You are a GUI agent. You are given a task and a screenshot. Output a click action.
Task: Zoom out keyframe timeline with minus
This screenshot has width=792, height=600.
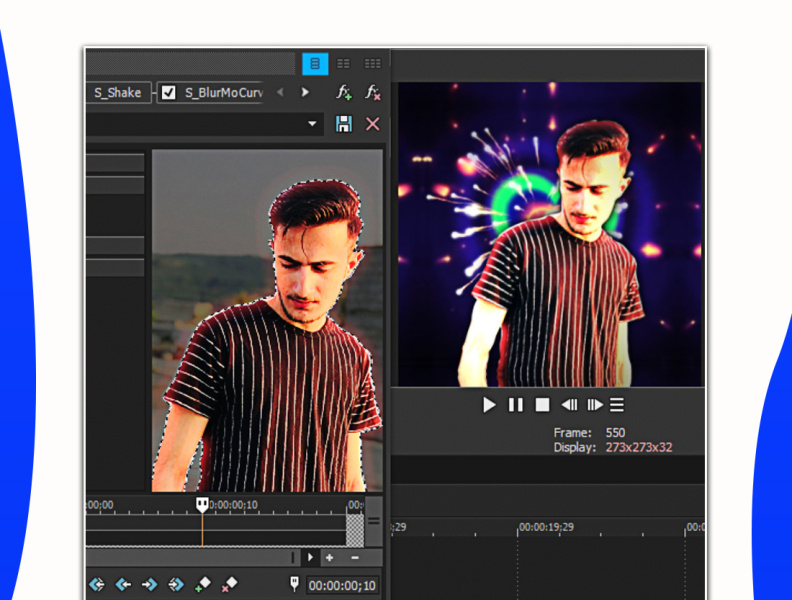[x=355, y=558]
